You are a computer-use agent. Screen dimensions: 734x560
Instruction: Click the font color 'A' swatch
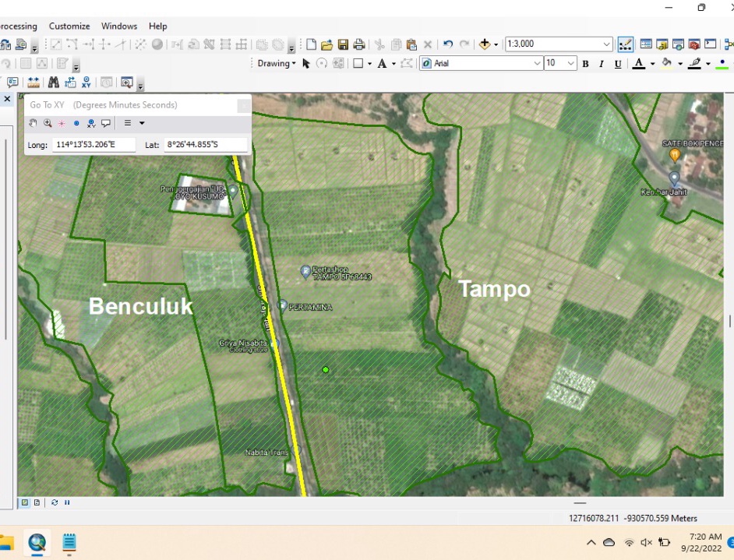tap(639, 64)
